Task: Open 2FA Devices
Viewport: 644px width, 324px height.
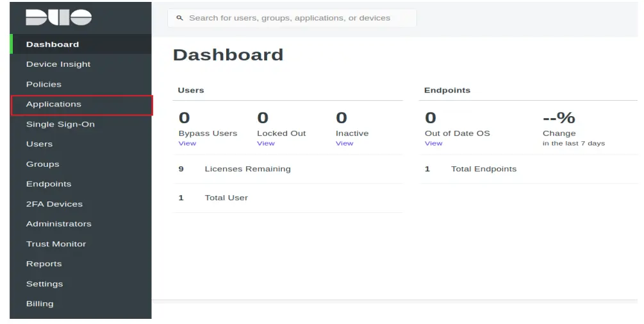Action: [81, 204]
